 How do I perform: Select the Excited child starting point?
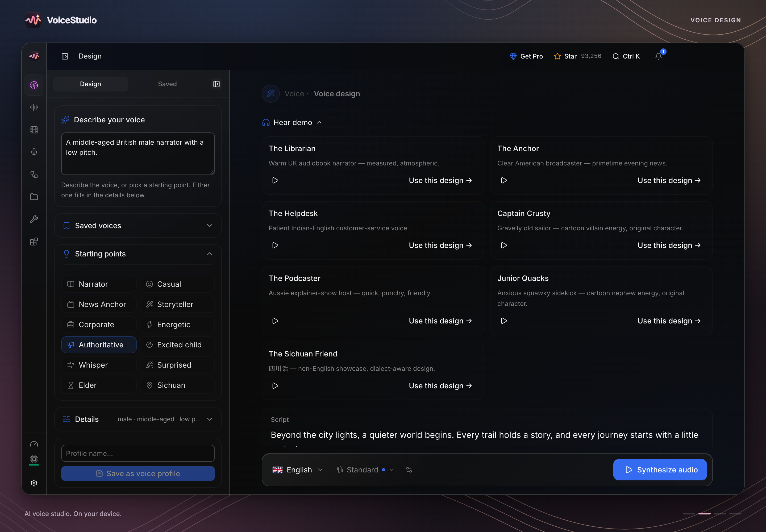(177, 345)
